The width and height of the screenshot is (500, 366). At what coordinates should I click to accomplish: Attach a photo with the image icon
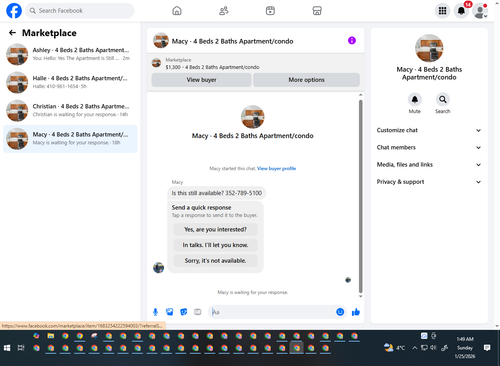click(170, 312)
